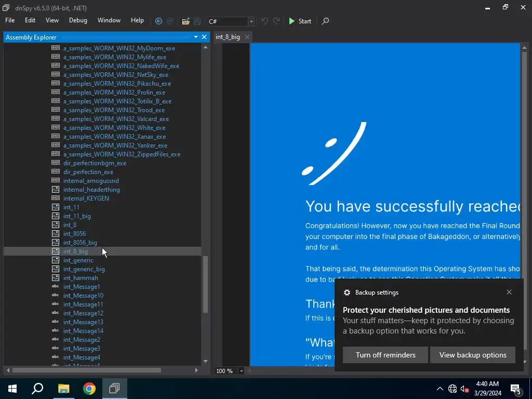
Task: Select a_samples_WORM_WIN32_Trood_exe resource
Action: coord(114,110)
